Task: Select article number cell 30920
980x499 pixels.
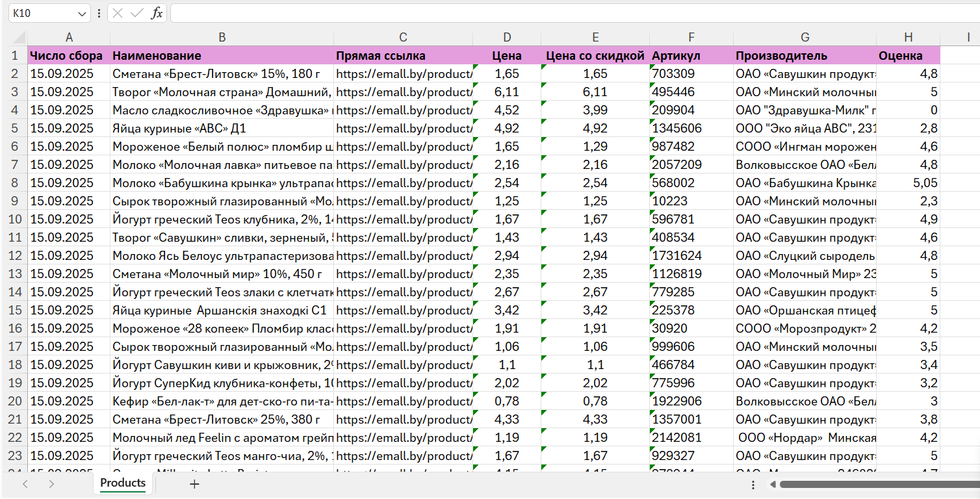Action: [x=691, y=328]
